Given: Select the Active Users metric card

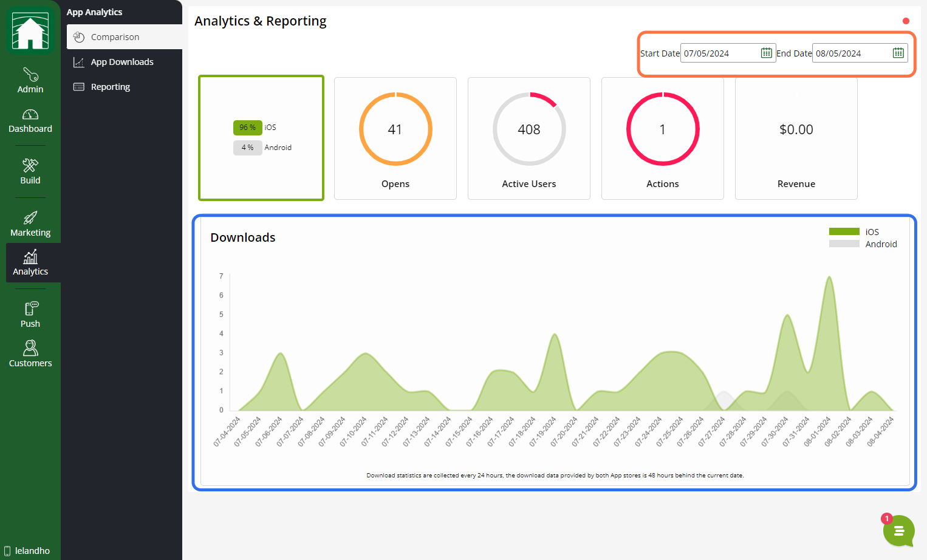Looking at the screenshot, I should 529,138.
